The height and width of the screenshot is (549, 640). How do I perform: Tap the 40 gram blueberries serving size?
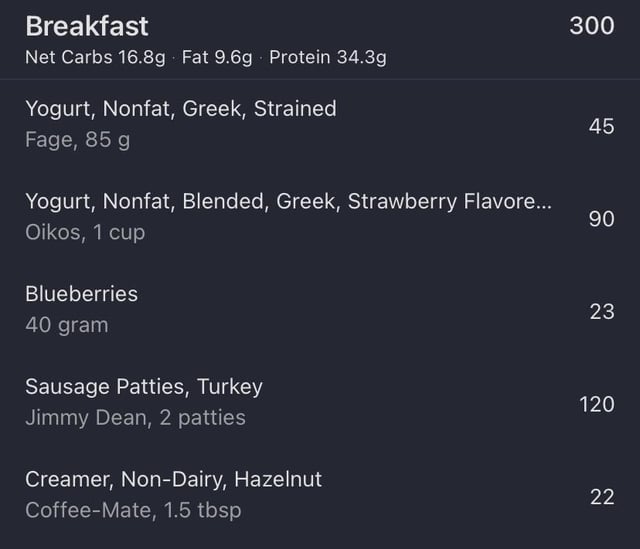tap(67, 325)
